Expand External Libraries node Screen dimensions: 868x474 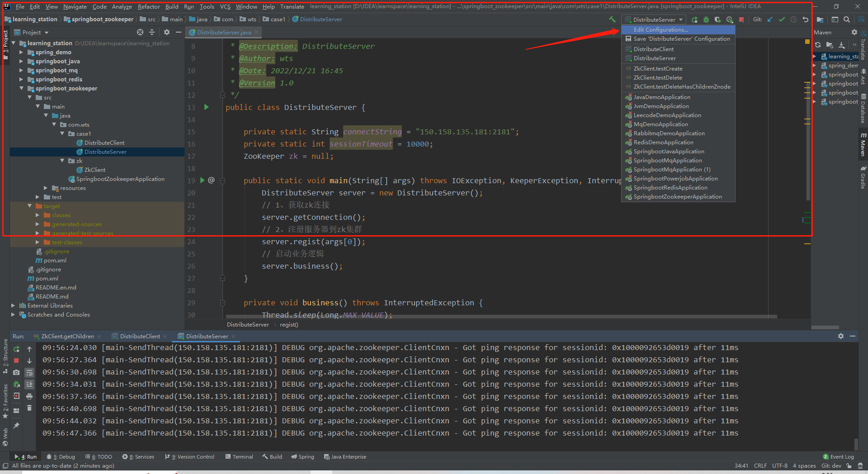point(13,305)
